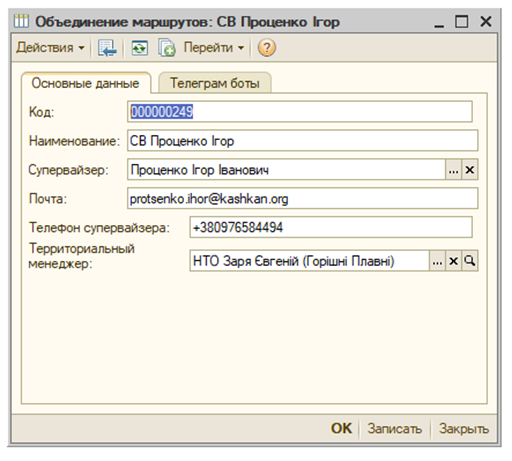Screen dimensions: 512x461
Task: Click the copy-to-new-item toolbar icon
Action: click(x=166, y=48)
